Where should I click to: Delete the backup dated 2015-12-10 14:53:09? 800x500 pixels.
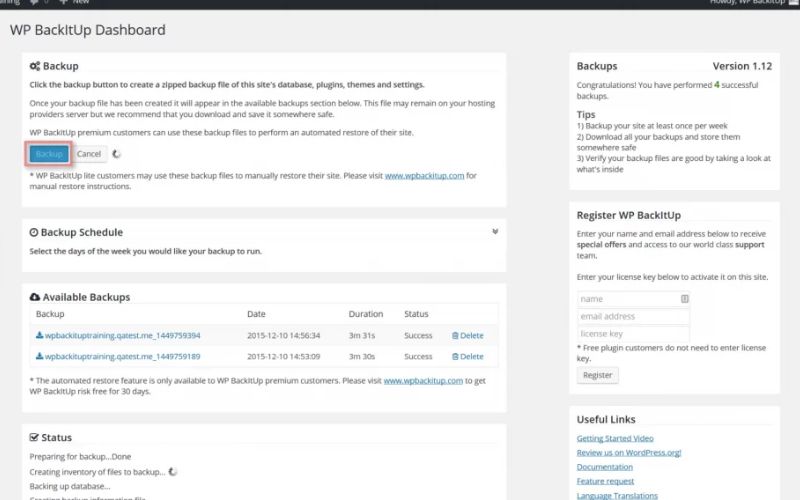click(467, 356)
